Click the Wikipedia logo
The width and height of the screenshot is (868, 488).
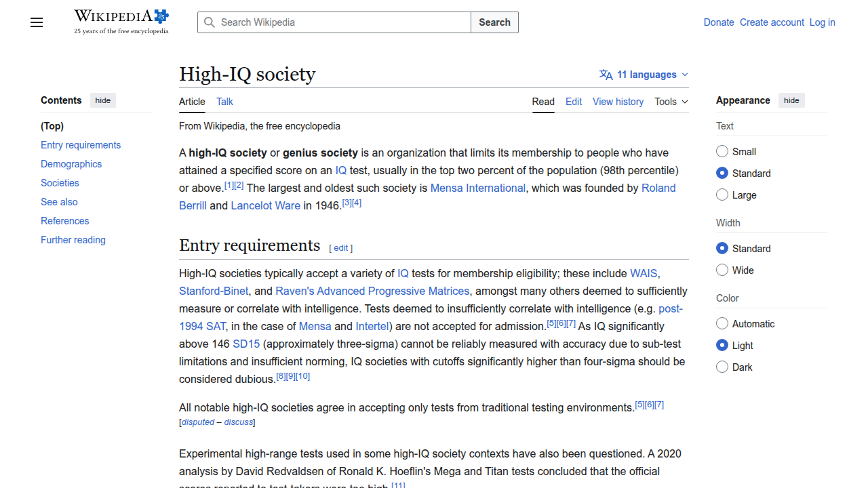click(121, 22)
